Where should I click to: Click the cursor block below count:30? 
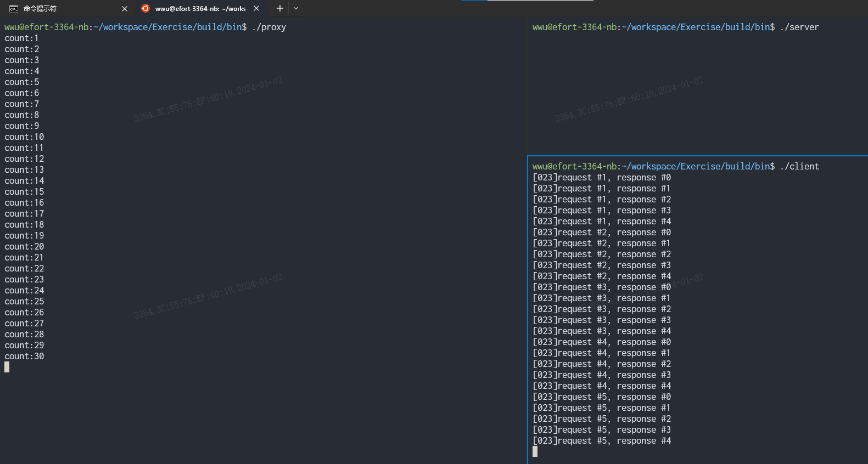pos(7,367)
